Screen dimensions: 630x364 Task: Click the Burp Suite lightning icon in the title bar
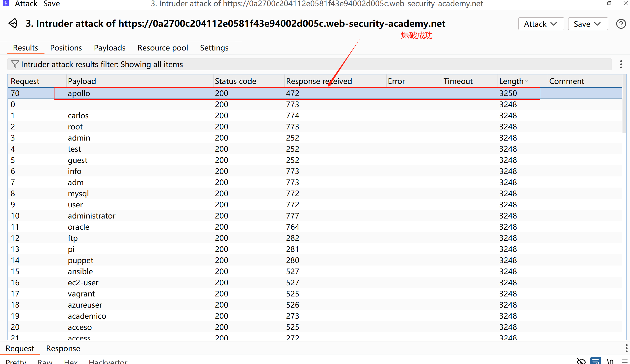coord(5,3)
